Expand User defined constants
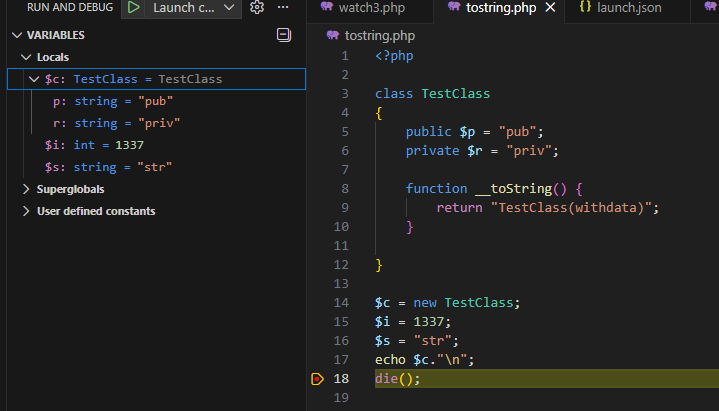Viewport: 719px width, 411px height. (x=27, y=211)
